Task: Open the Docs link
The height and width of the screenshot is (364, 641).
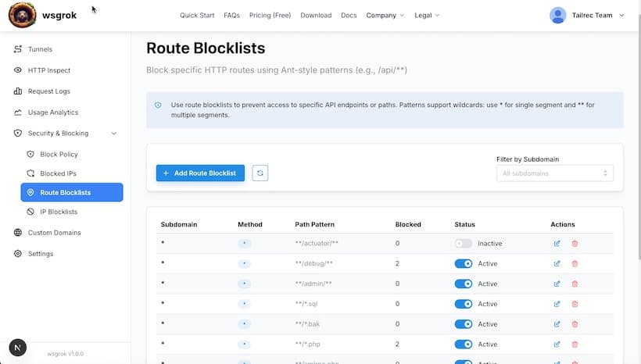Action: click(x=349, y=15)
